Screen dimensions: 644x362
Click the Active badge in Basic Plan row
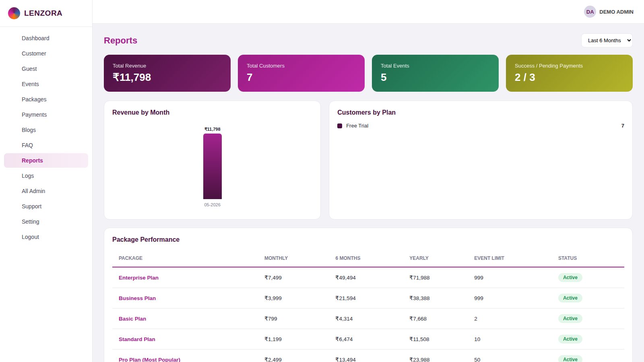(570, 319)
